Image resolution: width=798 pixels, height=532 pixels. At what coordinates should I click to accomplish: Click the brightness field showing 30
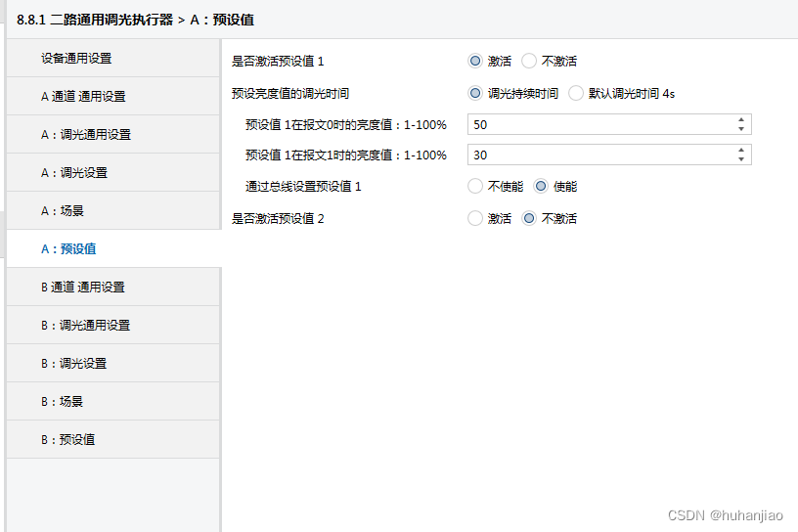coord(598,155)
